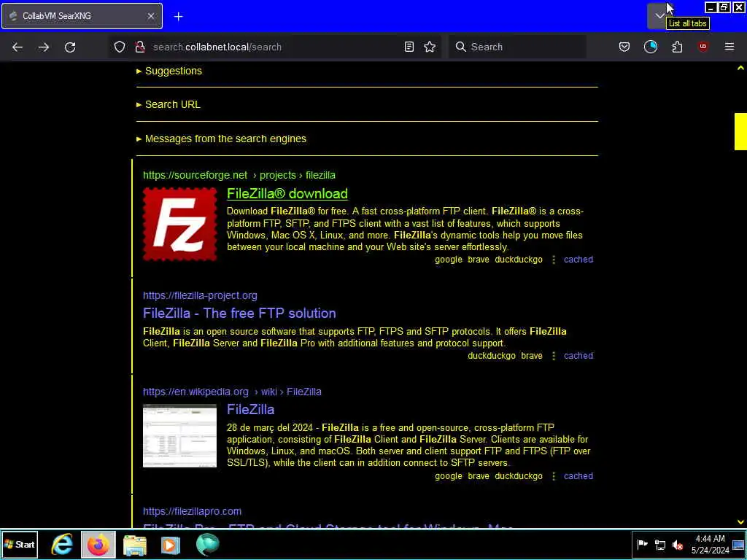Go back using the browser back arrow

[18, 47]
